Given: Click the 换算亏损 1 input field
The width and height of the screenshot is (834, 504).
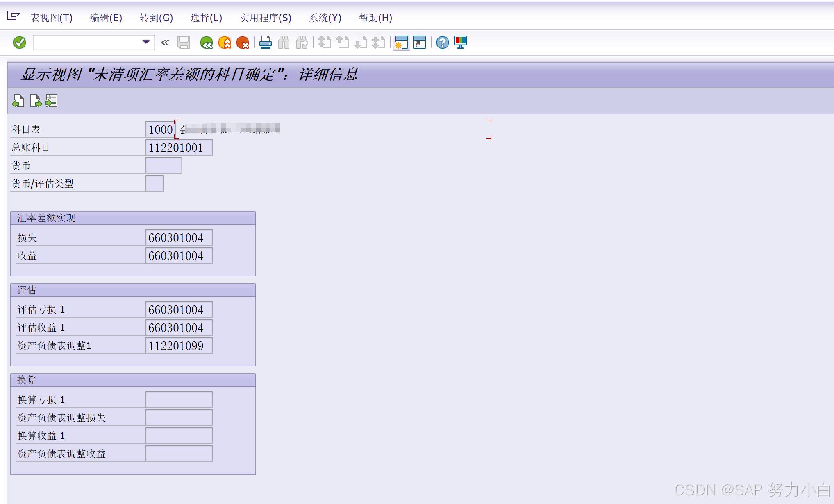Looking at the screenshot, I should tap(179, 400).
